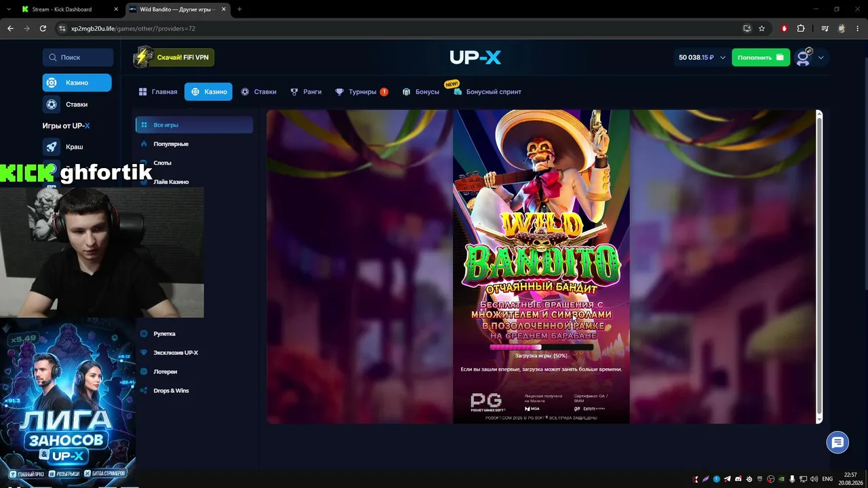Select the Казино navigation tab
868x488 pixels.
point(208,91)
